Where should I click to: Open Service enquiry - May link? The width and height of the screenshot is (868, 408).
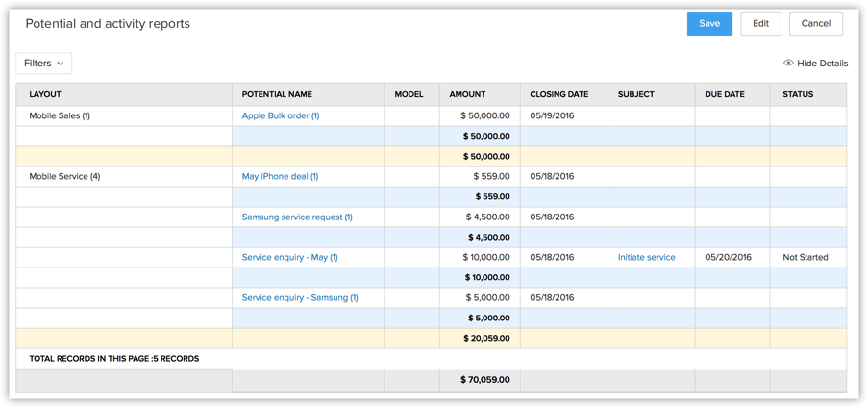pyautogui.click(x=289, y=257)
